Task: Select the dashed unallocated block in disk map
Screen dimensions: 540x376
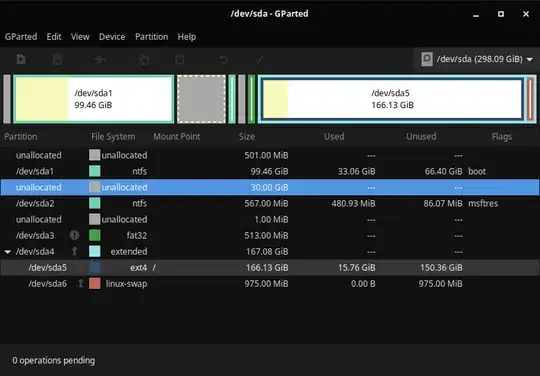Action: [x=201, y=99]
